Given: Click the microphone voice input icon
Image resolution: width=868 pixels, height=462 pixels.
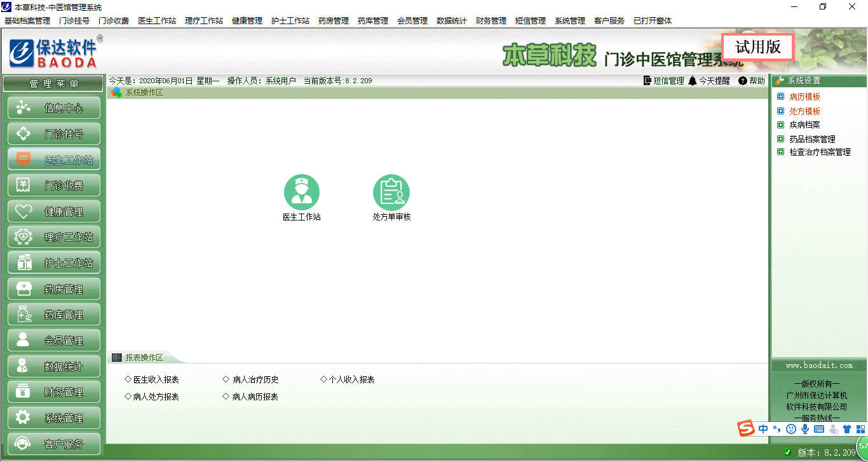Looking at the screenshot, I should tap(804, 430).
